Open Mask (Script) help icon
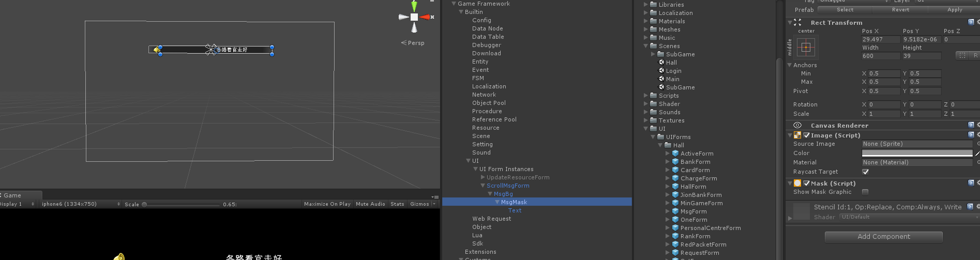 (971, 183)
